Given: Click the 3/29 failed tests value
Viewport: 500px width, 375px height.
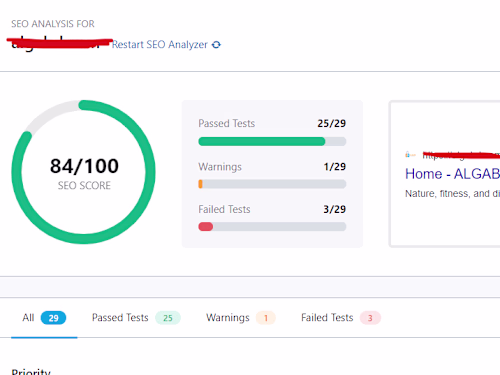Looking at the screenshot, I should click(335, 209).
